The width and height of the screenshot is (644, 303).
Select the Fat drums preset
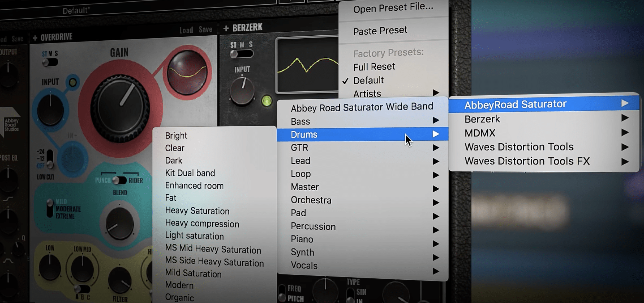214,198
